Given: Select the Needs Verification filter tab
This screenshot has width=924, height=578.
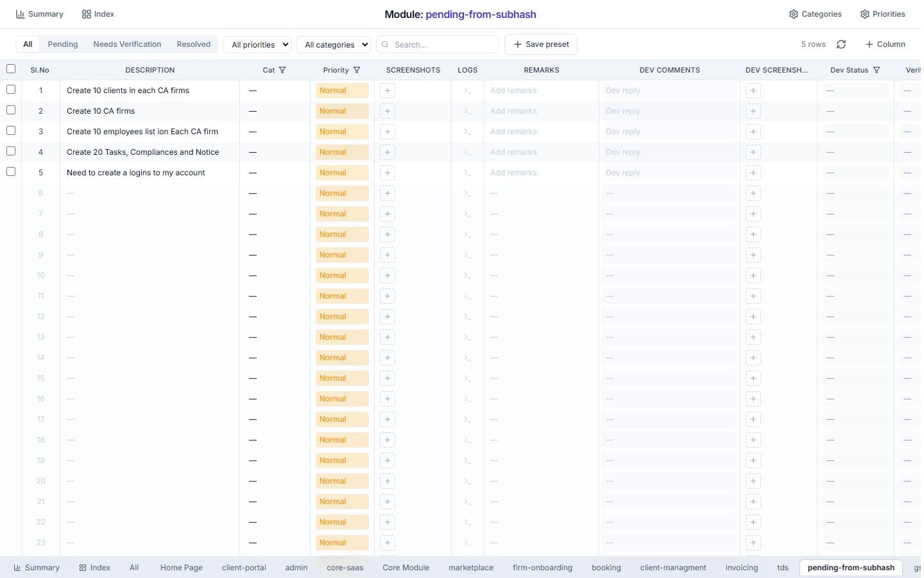Looking at the screenshot, I should click(127, 44).
